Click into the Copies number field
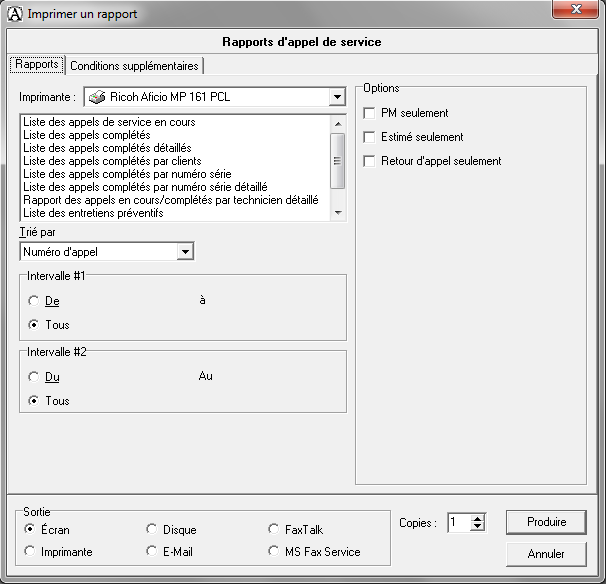 tap(459, 523)
